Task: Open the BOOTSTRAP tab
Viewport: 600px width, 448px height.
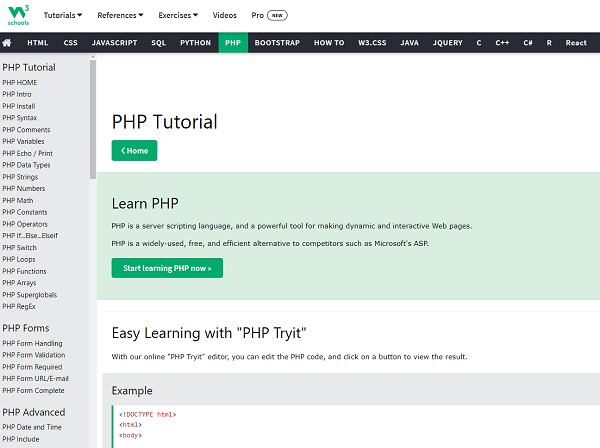Action: tap(277, 43)
